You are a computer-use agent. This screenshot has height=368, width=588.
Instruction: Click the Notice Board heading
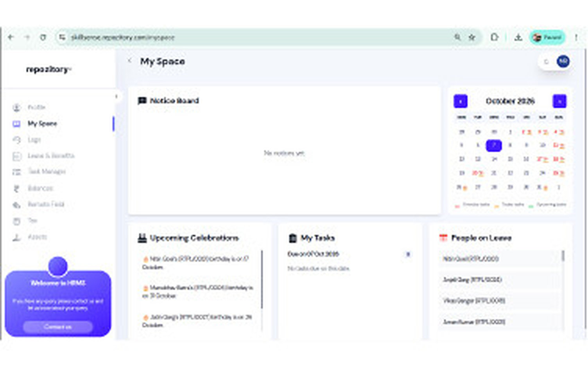click(174, 101)
